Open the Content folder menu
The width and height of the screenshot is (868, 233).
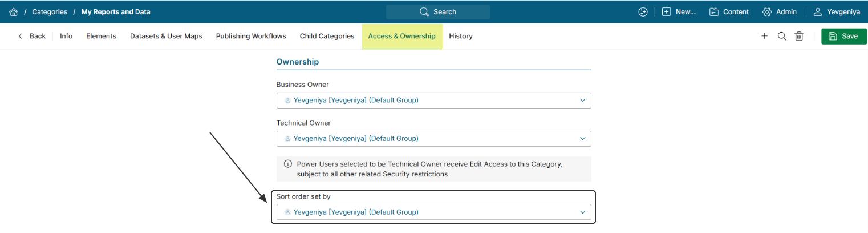point(729,12)
